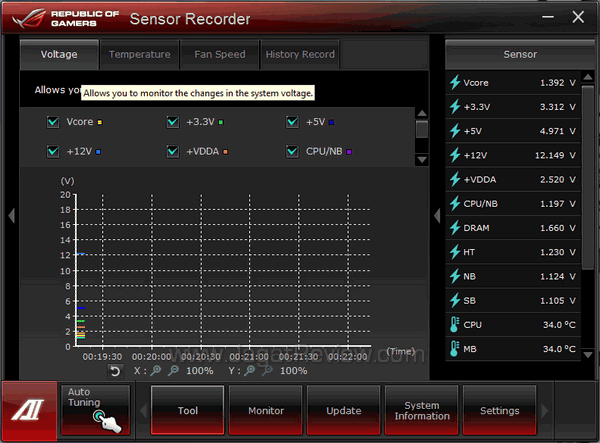This screenshot has height=443, width=600.
Task: Click the +5V blue color swatch
Action: pyautogui.click(x=331, y=123)
